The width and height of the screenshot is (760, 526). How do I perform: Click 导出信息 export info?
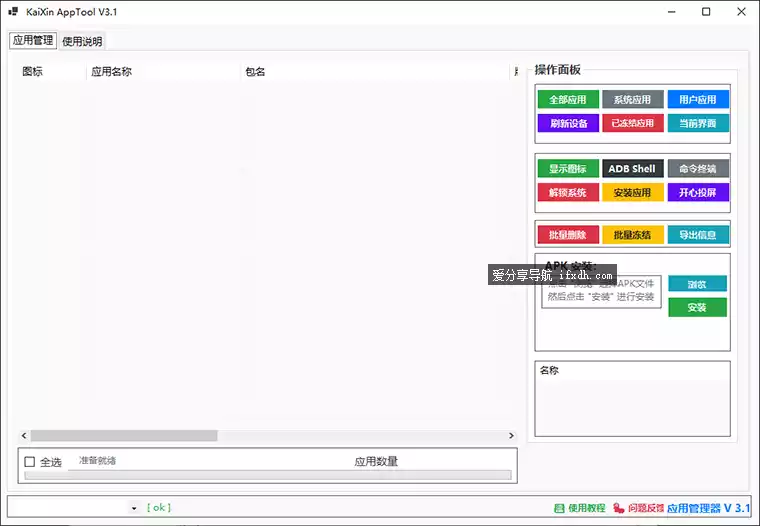tap(698, 235)
